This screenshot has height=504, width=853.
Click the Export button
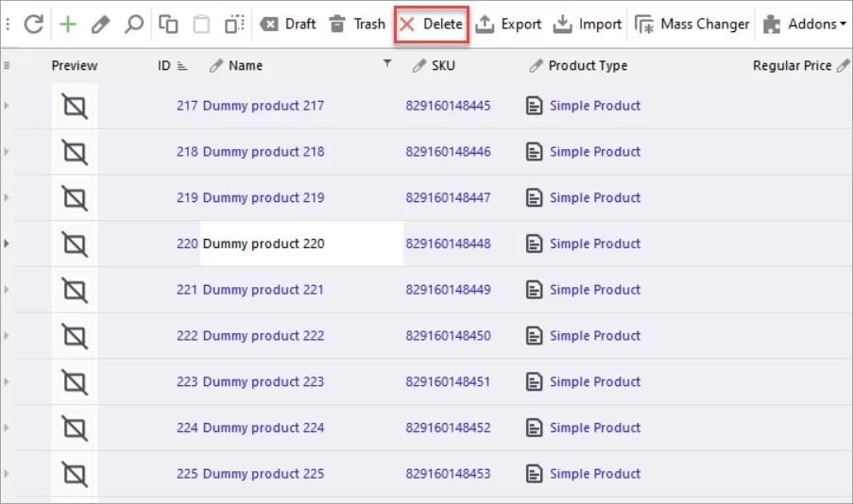508,25
